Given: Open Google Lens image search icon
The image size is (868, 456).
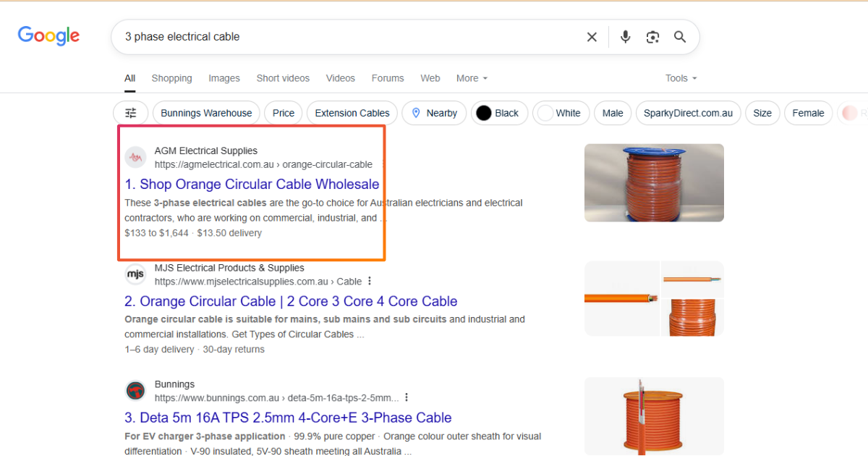Looking at the screenshot, I should coord(653,37).
